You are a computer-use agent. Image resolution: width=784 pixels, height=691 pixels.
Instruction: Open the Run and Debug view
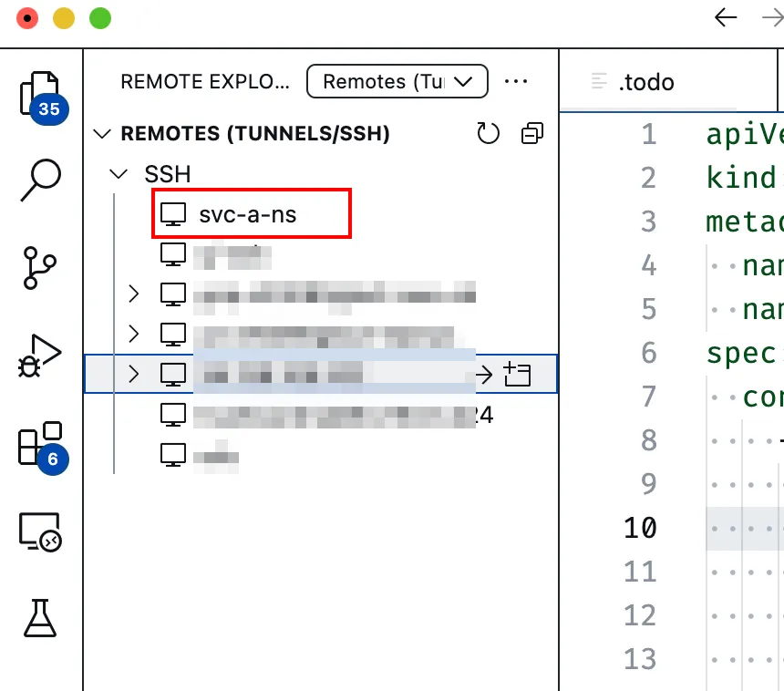click(x=39, y=355)
